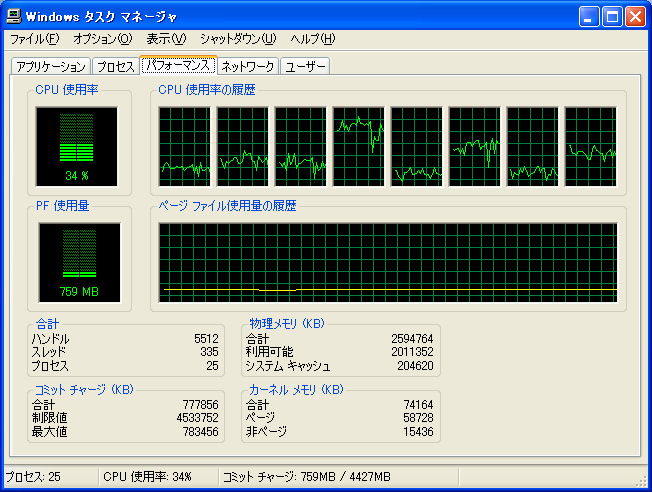The width and height of the screenshot is (652, 492).
Task: Switch to the プロセス tab
Action: click(x=115, y=67)
